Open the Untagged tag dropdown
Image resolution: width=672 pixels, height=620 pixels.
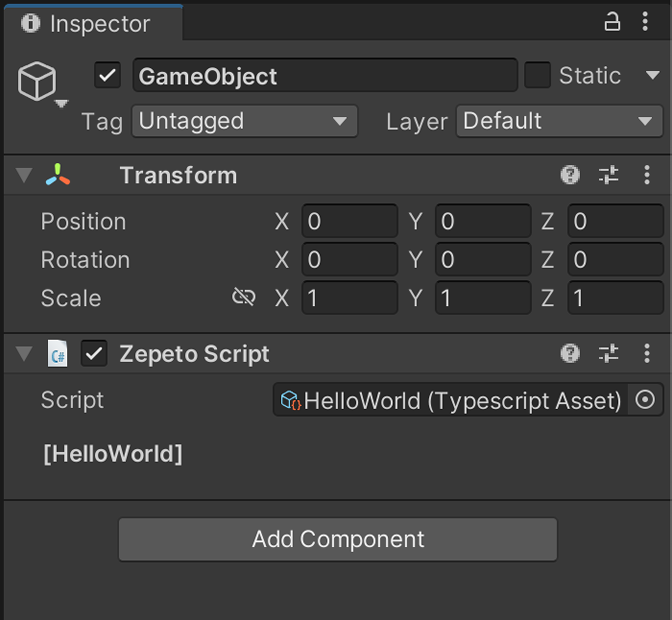[244, 121]
